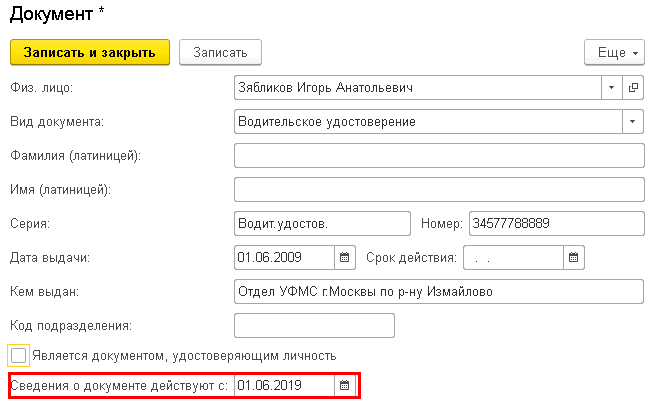Image resolution: width=652 pixels, height=417 pixels.
Task: Focus the Имя (латиницей) input field
Action: (439, 190)
